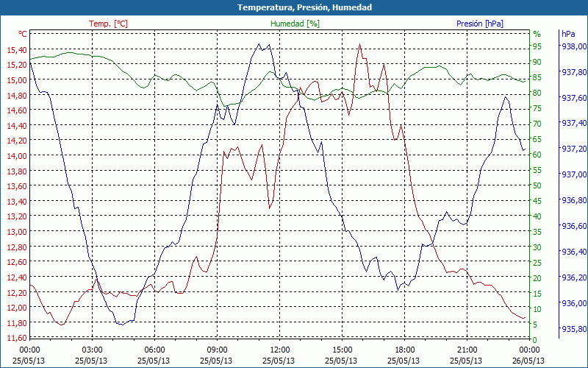Click the 13,20 temperature axis value

17,216
